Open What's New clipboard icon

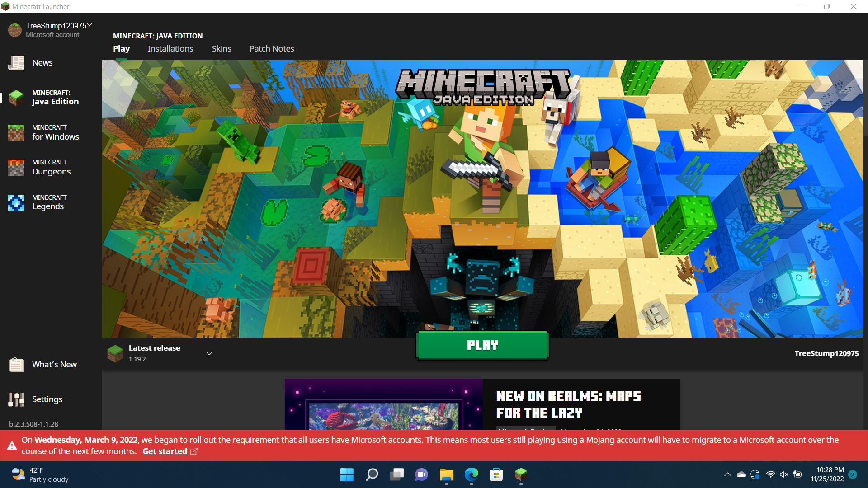[16, 364]
